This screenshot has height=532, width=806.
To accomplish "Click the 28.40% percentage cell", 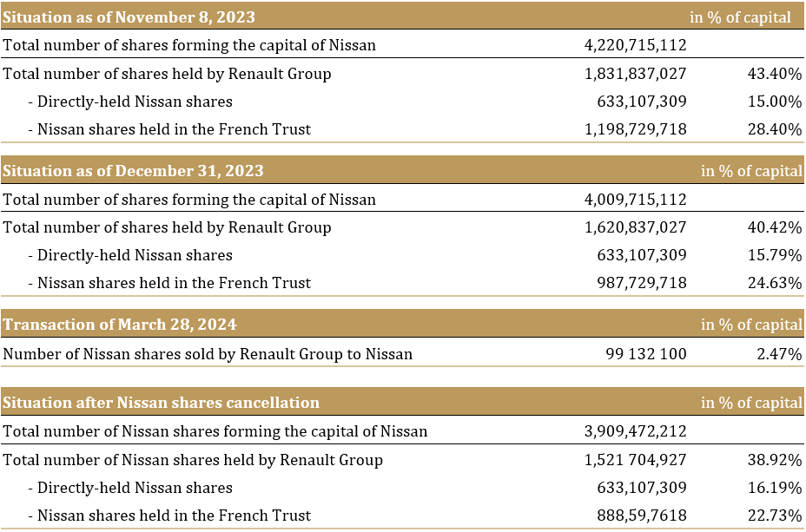I will (774, 129).
